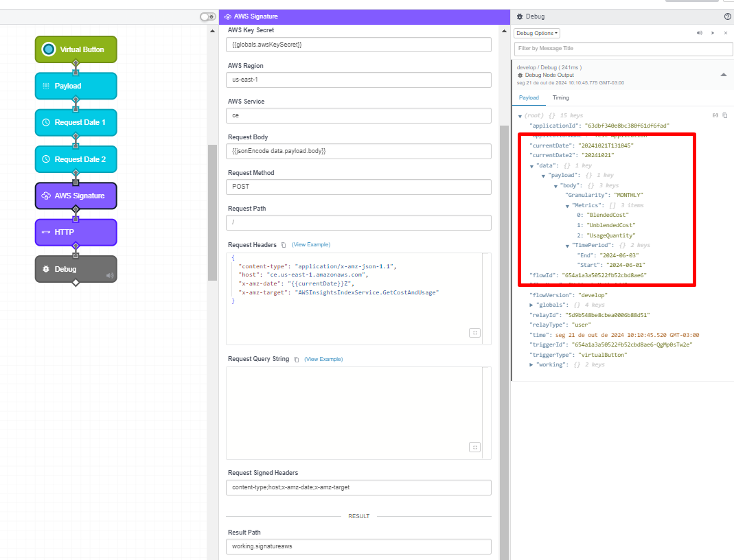
Task: Clear debug messages with X icon
Action: 726,33
